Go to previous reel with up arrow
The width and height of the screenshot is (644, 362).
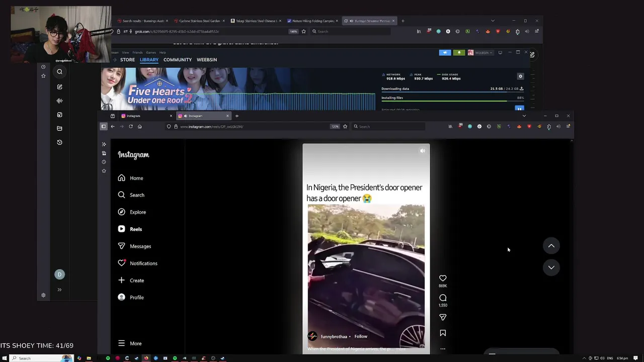coord(551,246)
